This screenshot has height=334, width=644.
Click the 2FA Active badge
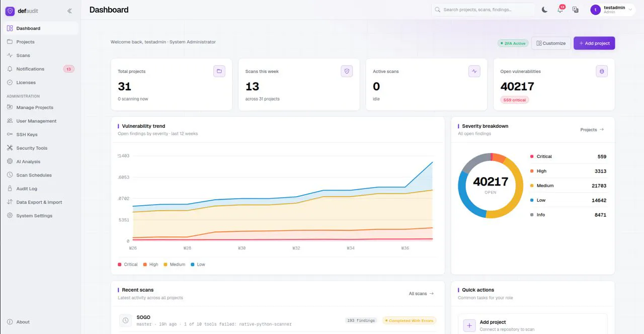click(x=513, y=43)
